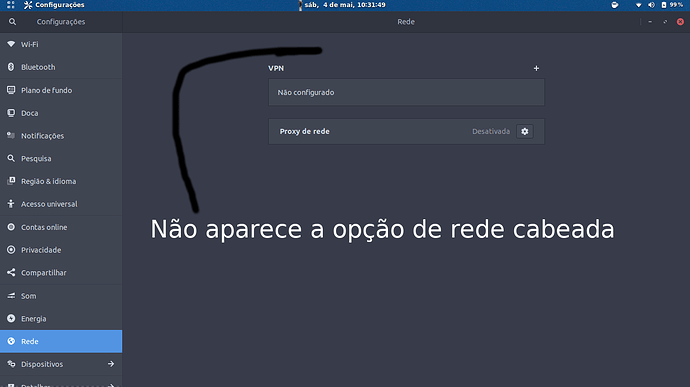Click the Notificações label

43,136
